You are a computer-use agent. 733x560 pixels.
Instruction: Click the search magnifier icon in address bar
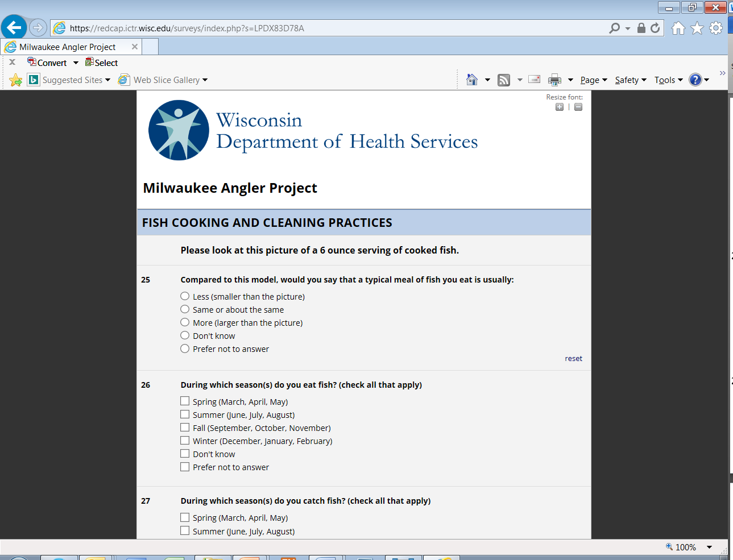(614, 28)
